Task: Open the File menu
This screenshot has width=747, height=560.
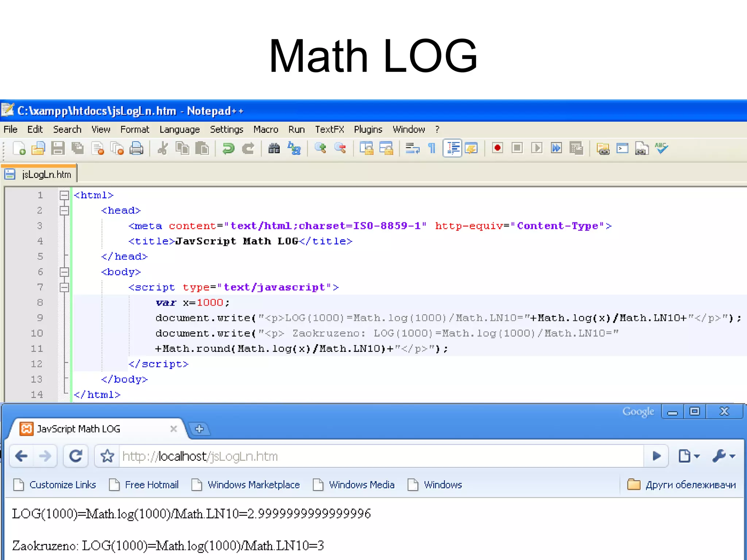Action: pyautogui.click(x=11, y=129)
